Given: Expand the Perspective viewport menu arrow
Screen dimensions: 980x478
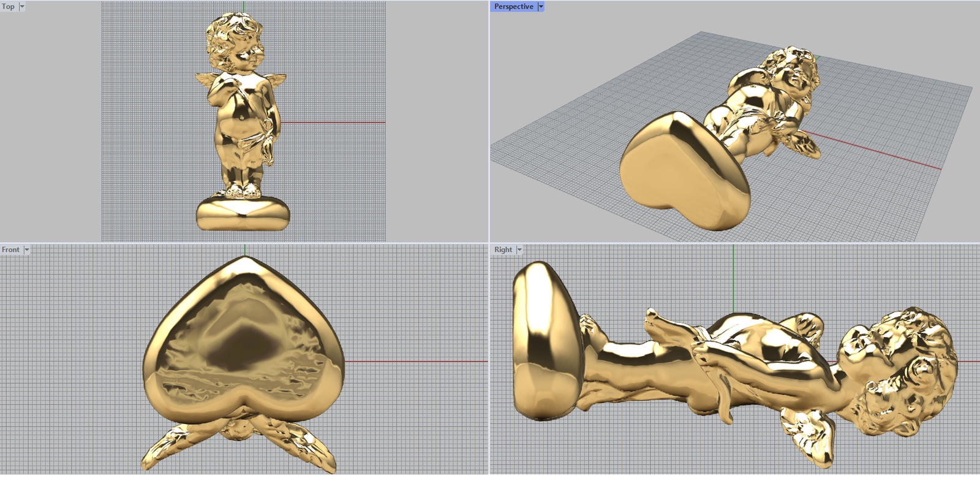Looking at the screenshot, I should pos(541,7).
